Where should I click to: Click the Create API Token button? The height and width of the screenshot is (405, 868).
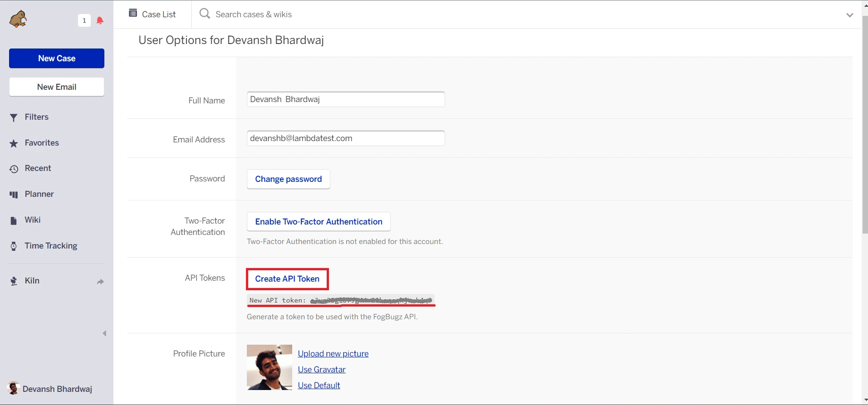(x=287, y=279)
